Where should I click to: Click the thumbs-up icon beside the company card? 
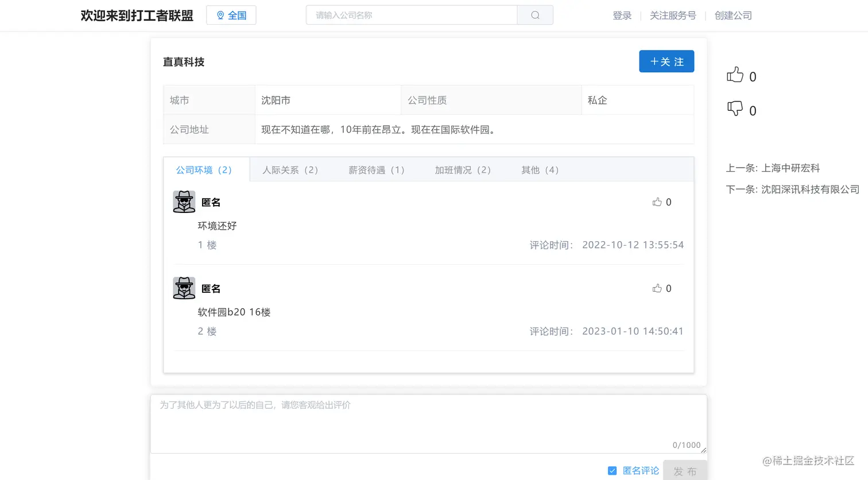(x=735, y=75)
